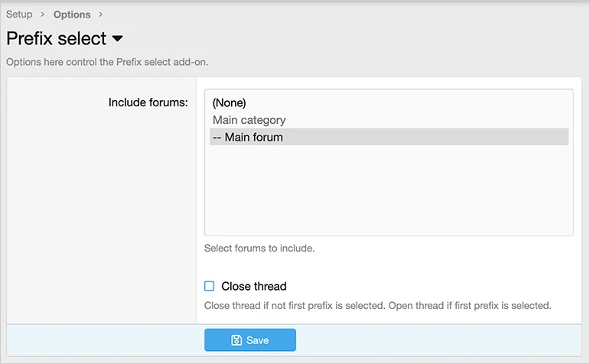Select (None) in the Include forums list

click(x=230, y=102)
